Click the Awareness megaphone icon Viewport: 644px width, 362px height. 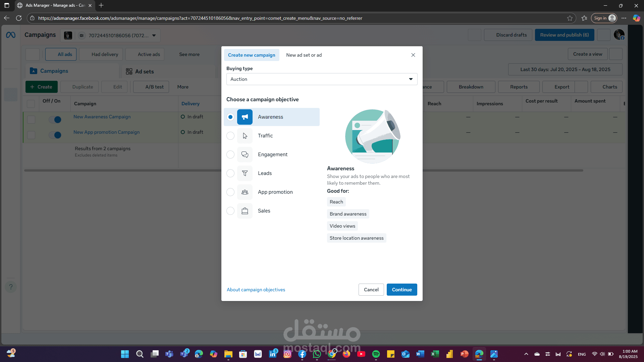tap(245, 117)
